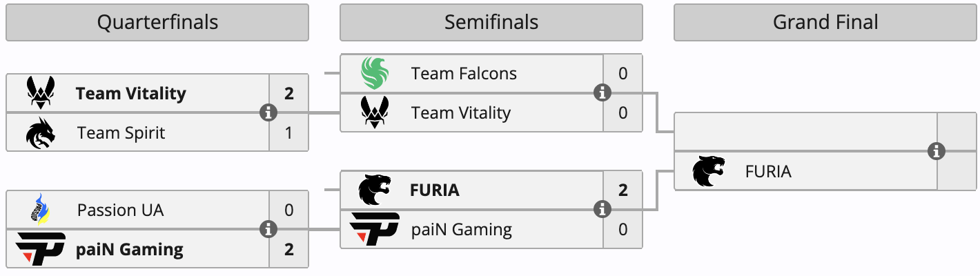Open the Grand Final match info

937,151
